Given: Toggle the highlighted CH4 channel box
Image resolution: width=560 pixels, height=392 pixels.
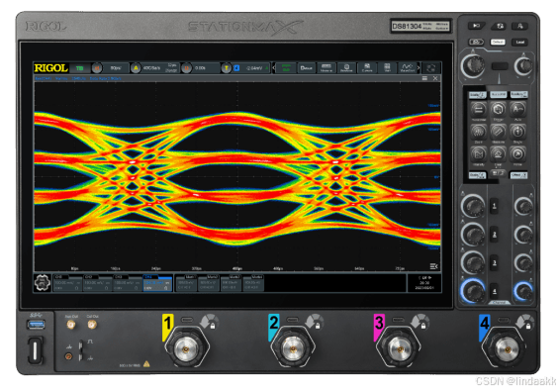Looking at the screenshot, I should tap(157, 283).
